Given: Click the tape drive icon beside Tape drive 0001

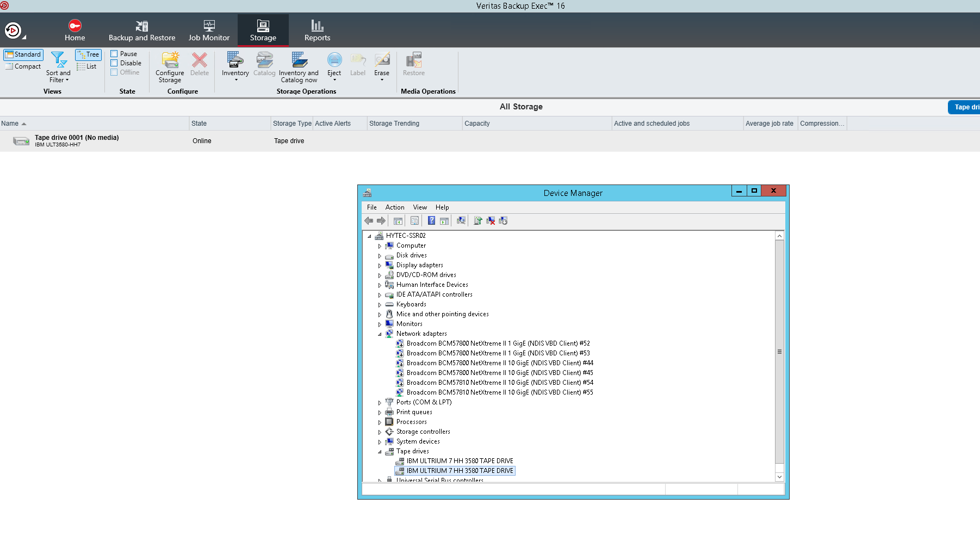Looking at the screenshot, I should click(x=21, y=141).
